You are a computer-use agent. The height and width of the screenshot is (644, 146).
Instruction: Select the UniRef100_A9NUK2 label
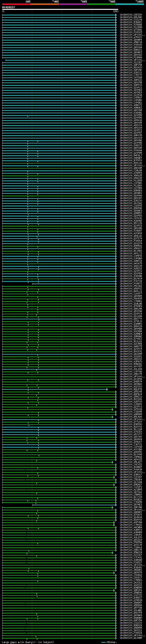[x=131, y=108]
